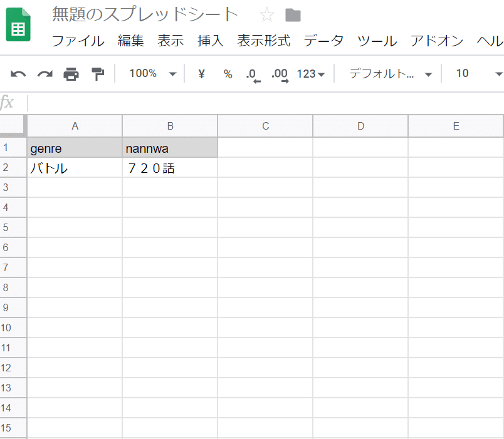Click the Google Sheets home icon
Screen dimensions: 504x439
(18, 24)
